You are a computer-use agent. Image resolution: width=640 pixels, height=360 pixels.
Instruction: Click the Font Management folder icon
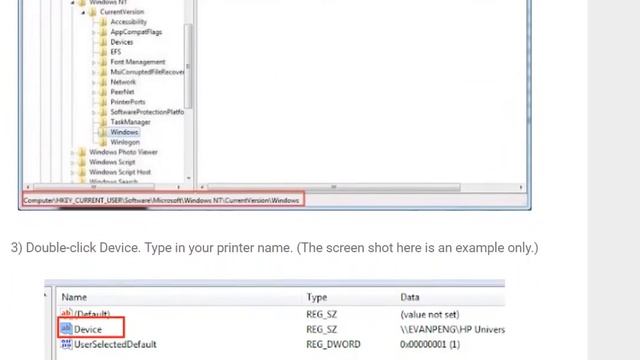[x=103, y=62]
